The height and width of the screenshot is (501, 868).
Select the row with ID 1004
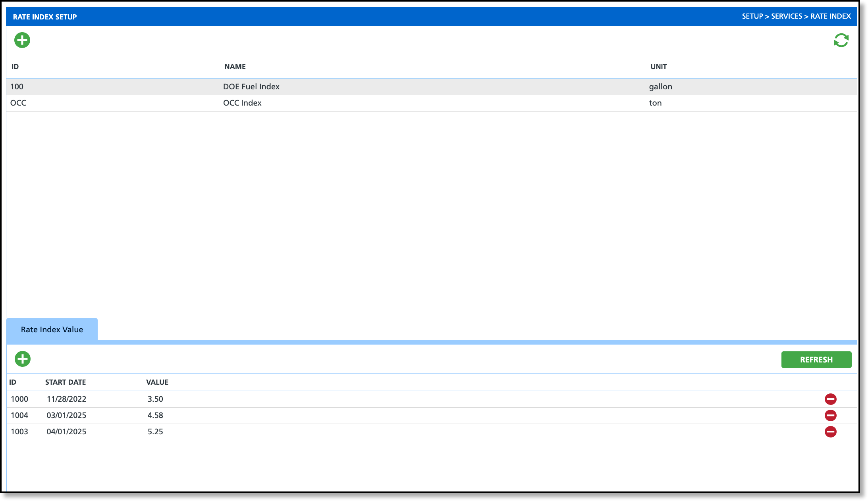[x=19, y=415]
